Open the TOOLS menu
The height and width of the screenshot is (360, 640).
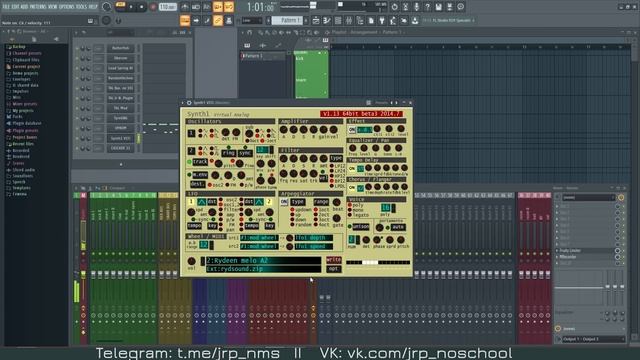coord(82,7)
